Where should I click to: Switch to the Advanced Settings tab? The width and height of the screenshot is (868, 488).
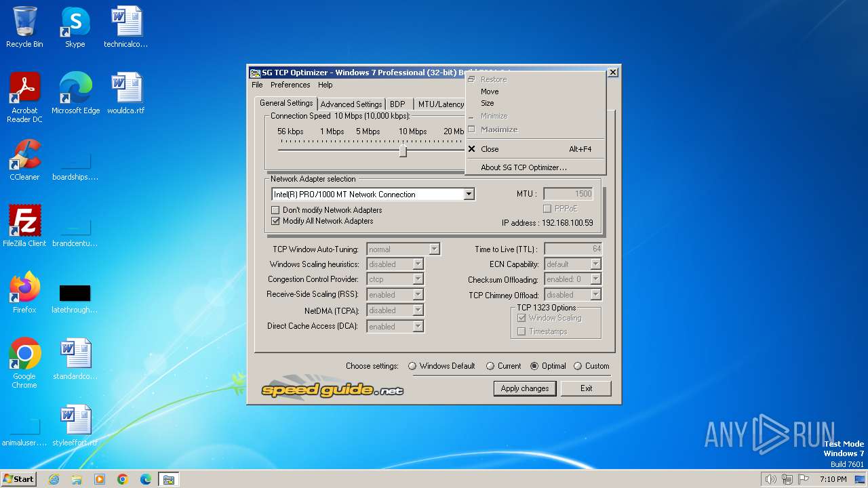coord(351,104)
